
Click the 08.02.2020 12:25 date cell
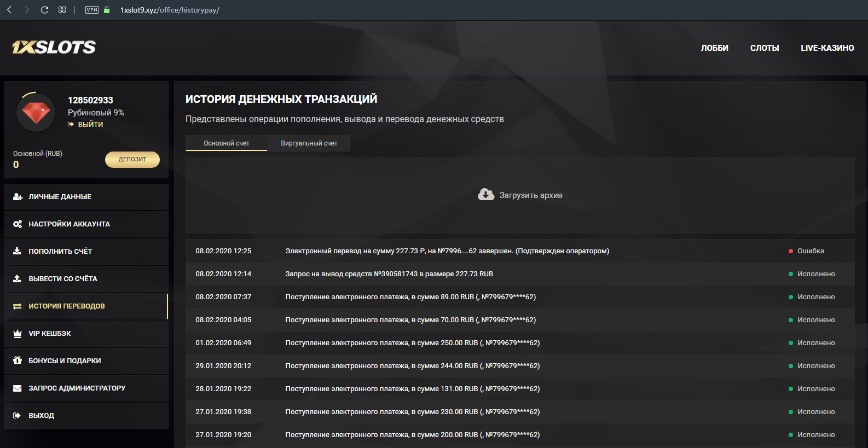tap(223, 251)
